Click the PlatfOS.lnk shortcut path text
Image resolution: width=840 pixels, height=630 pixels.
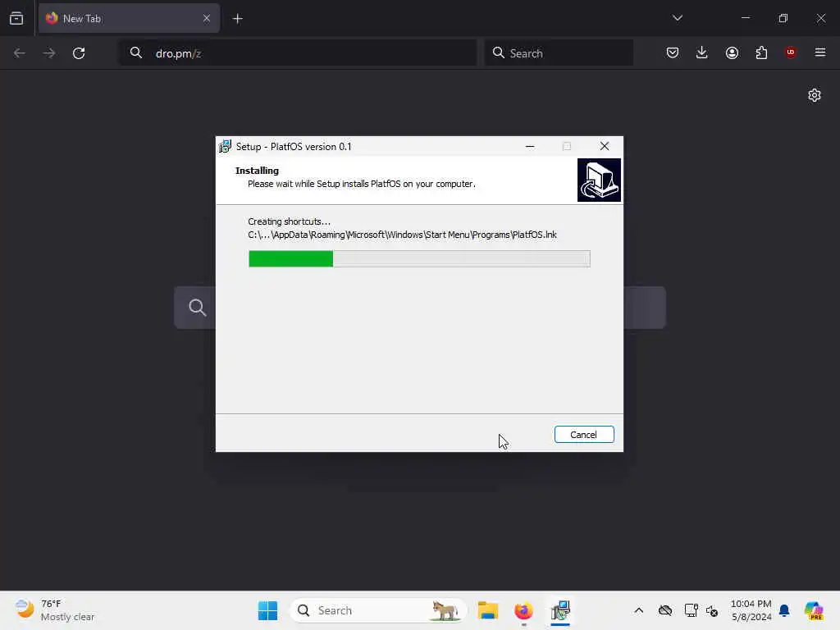[402, 235]
